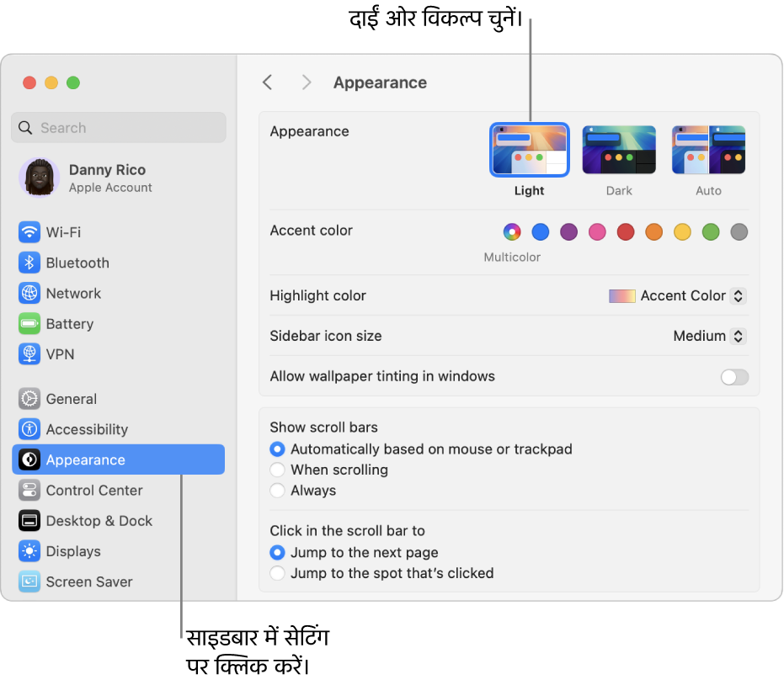Click the General gear icon
Screen dimensions: 784x685
click(29, 398)
